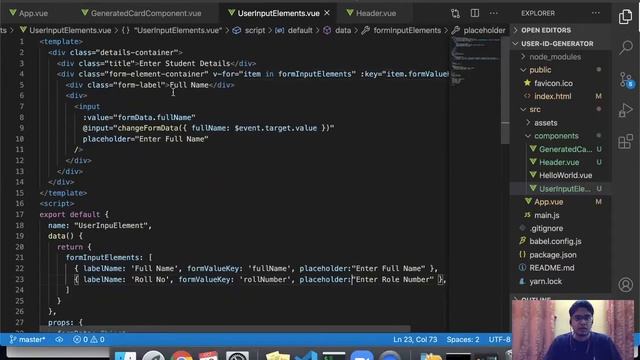The width and height of the screenshot is (640, 360).
Task: Click Spaces: 2 indentation setting
Action: pos(462,339)
